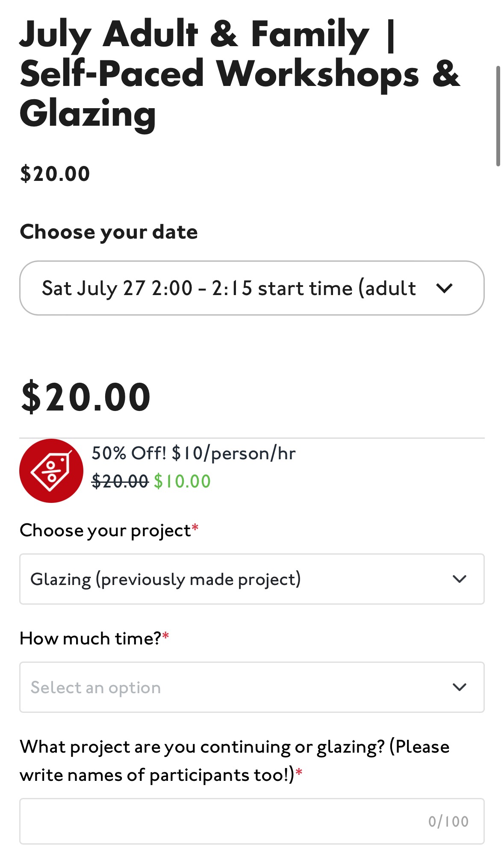Screen dimensions: 504x845
Task: Open the Choose your project dropdown
Action: 239,579
